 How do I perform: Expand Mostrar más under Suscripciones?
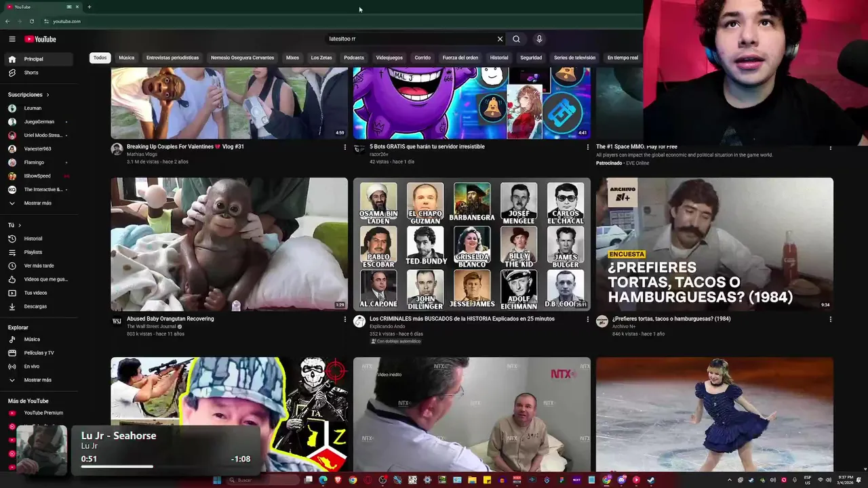[39, 203]
